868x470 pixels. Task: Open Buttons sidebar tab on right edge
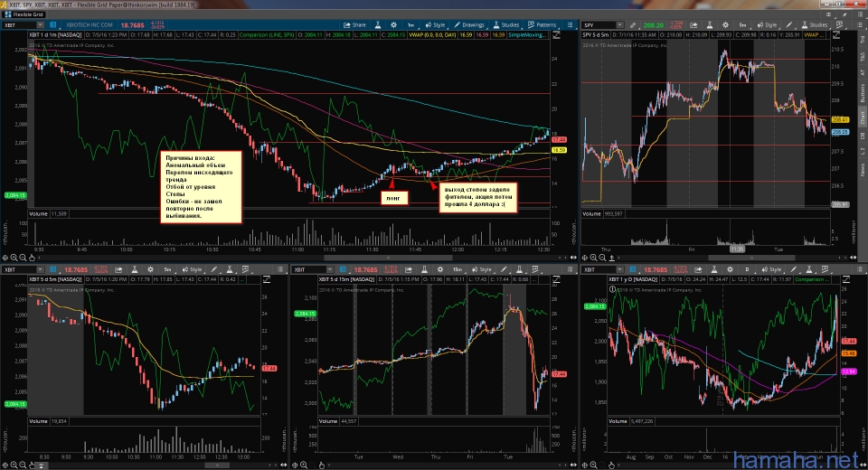pos(863,93)
